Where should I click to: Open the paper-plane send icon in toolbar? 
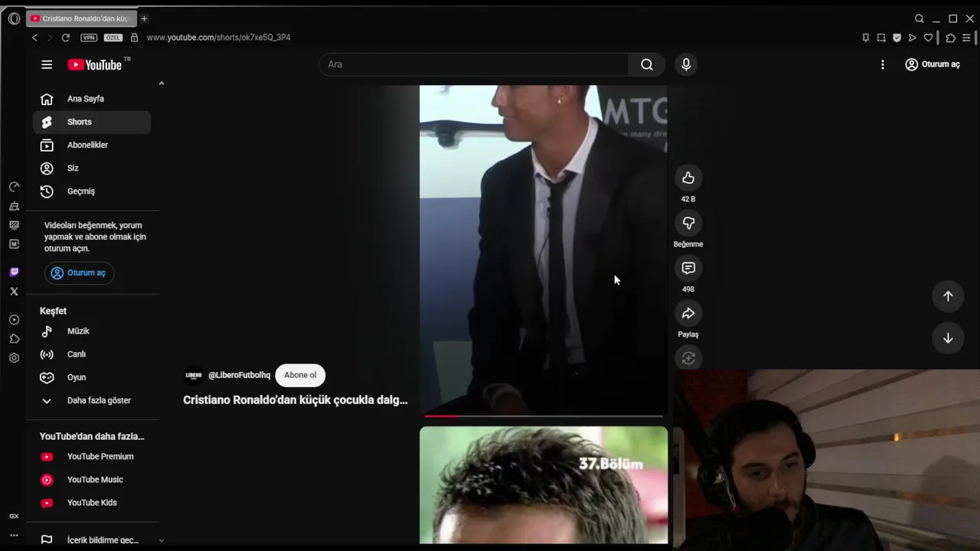pyautogui.click(x=913, y=37)
